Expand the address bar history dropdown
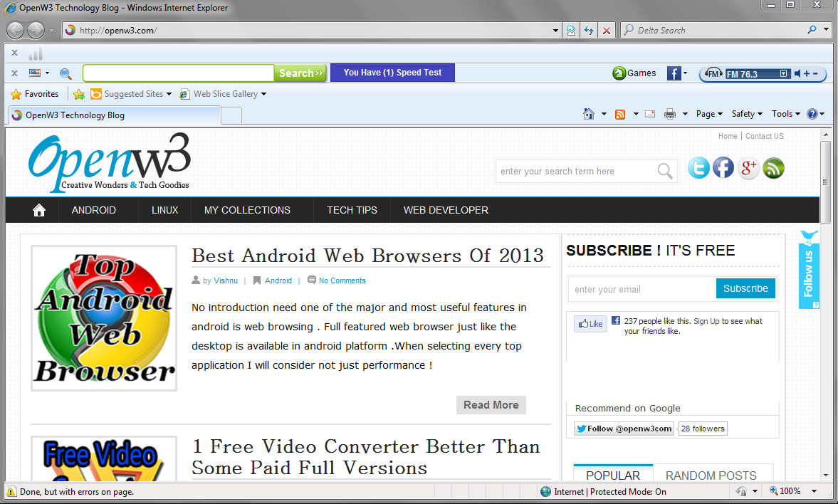The image size is (838, 504). click(x=556, y=31)
